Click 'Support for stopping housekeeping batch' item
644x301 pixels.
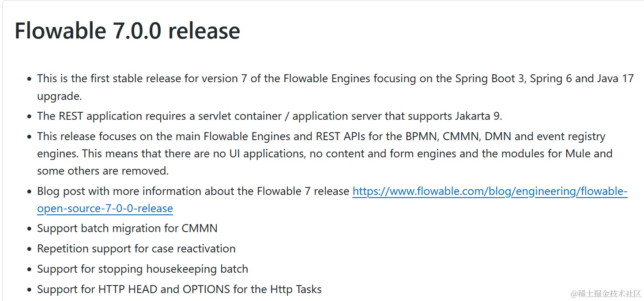point(143,269)
